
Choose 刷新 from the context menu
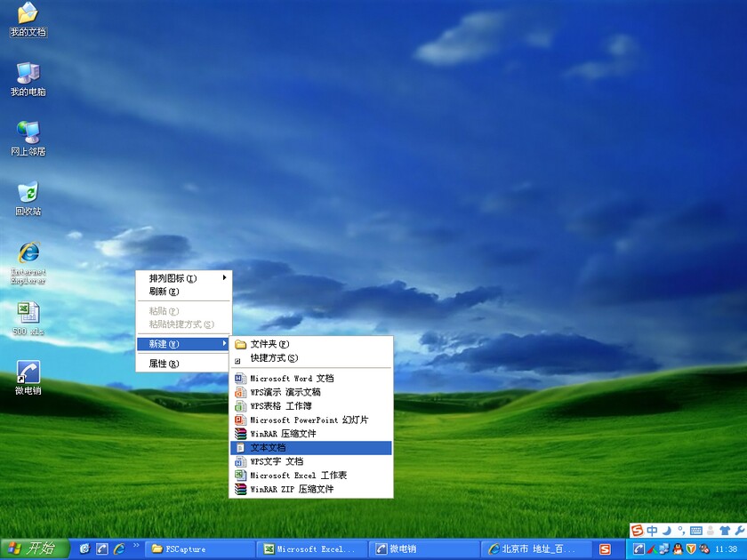(184, 292)
